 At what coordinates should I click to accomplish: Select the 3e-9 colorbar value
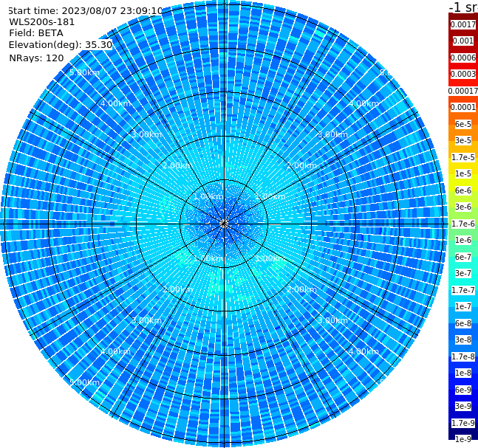click(462, 406)
